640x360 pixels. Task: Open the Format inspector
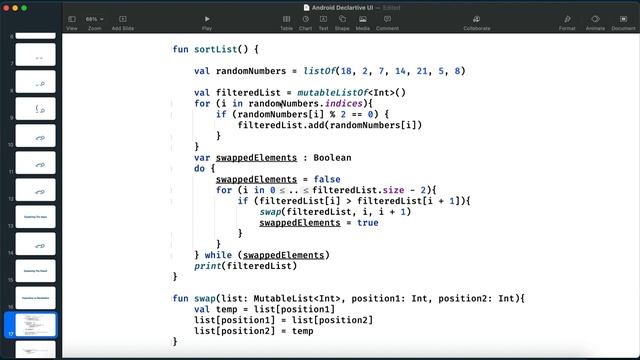click(567, 23)
